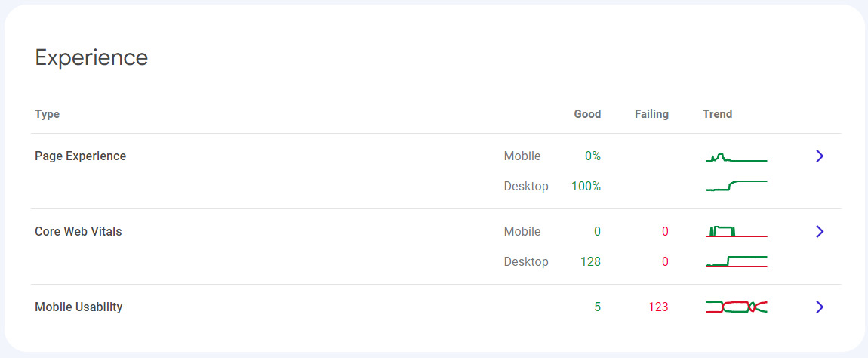View Core Web Vitals mobile trend chart
This screenshot has width=868, height=358.
pyautogui.click(x=736, y=232)
